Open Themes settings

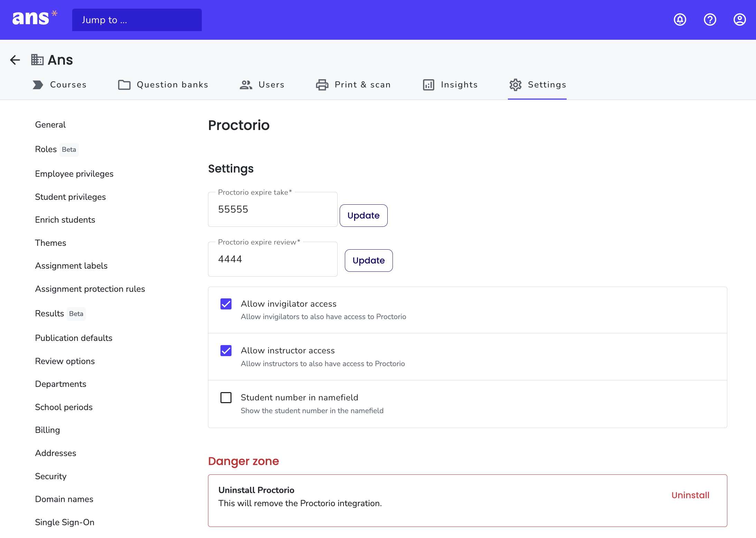(x=50, y=243)
